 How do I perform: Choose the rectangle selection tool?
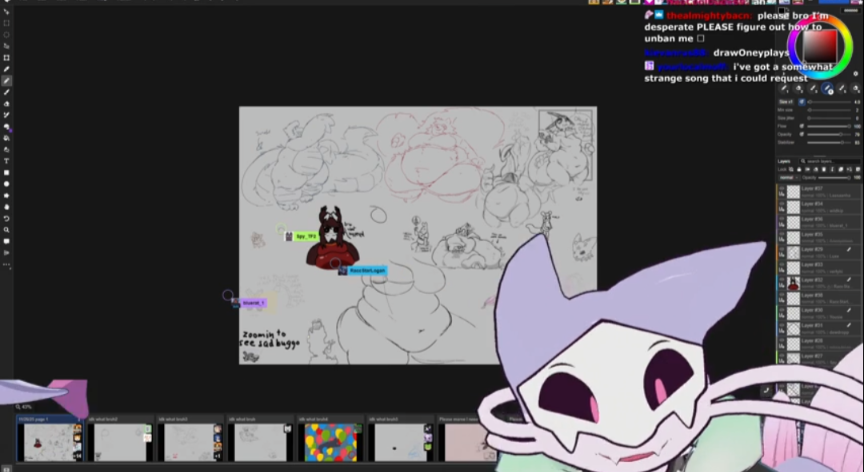pos(6,23)
